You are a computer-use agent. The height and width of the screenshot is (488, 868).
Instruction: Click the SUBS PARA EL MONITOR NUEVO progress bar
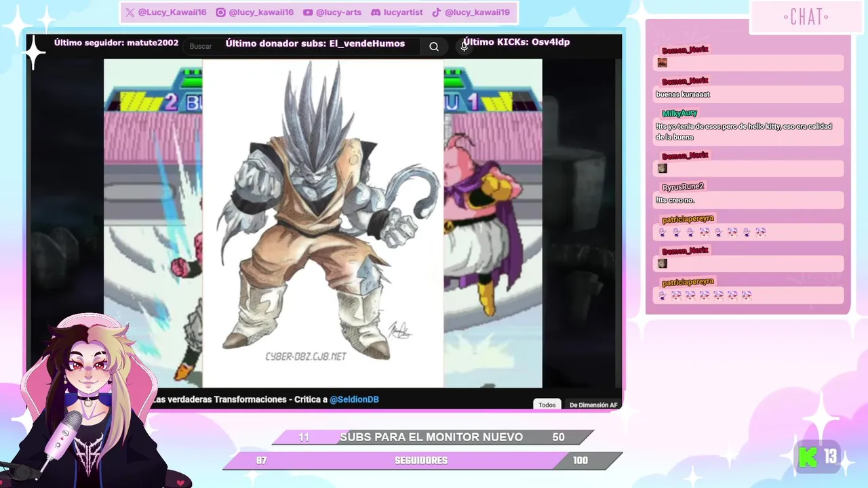click(433, 437)
